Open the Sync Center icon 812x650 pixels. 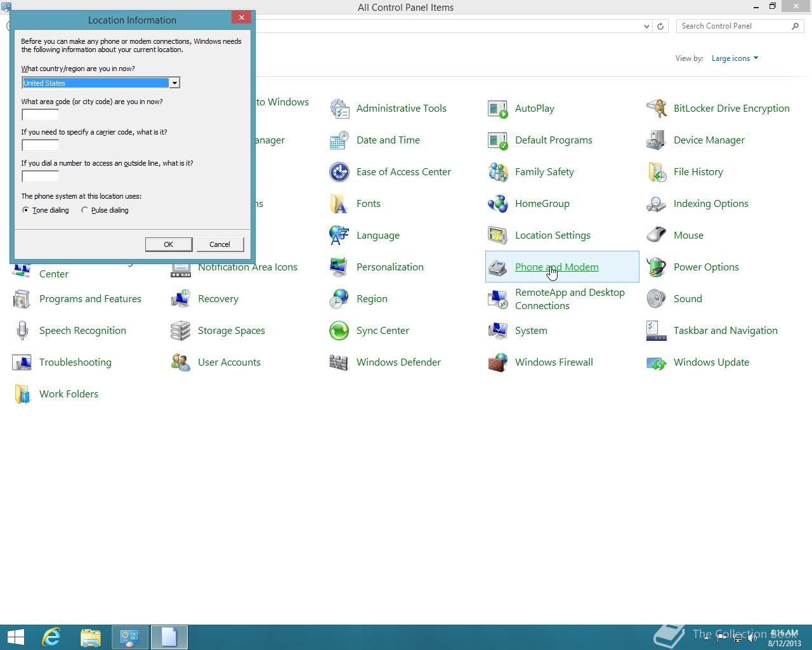coord(339,331)
